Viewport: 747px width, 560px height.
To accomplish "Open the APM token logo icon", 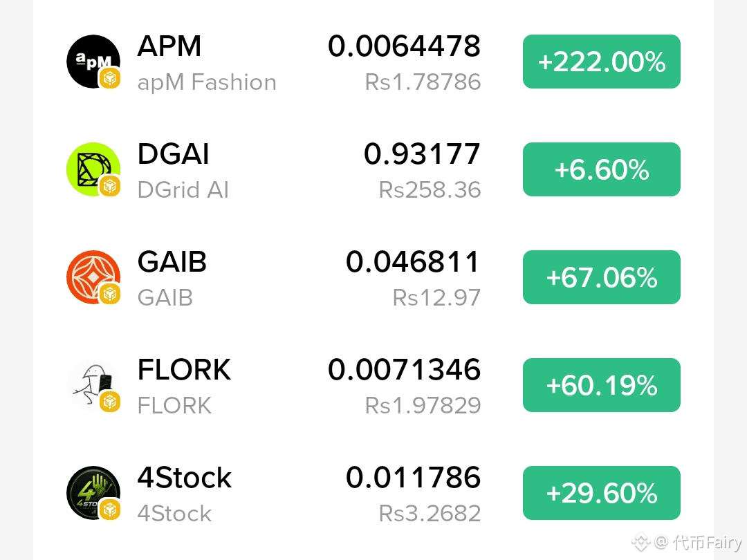I will (93, 62).
